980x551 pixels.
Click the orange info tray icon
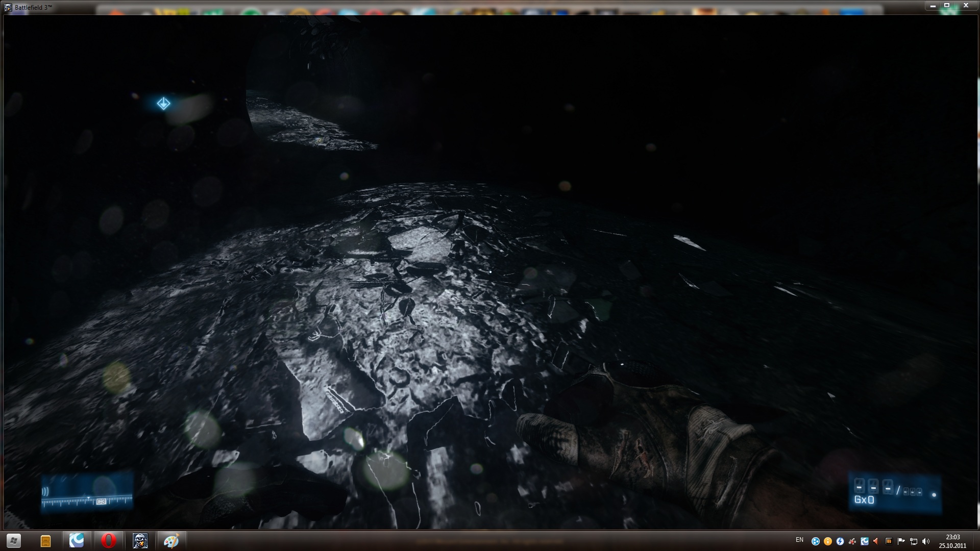coord(827,541)
